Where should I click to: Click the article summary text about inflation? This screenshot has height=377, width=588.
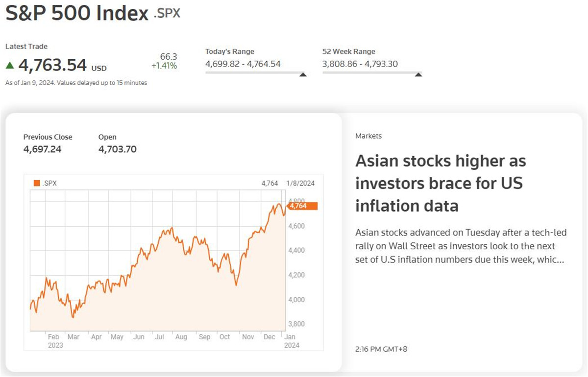point(460,246)
